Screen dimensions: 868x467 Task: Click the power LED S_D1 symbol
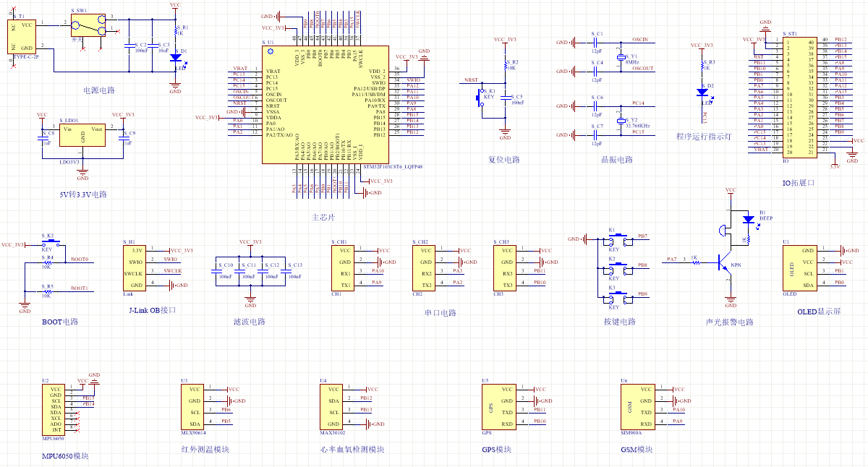coord(175,56)
